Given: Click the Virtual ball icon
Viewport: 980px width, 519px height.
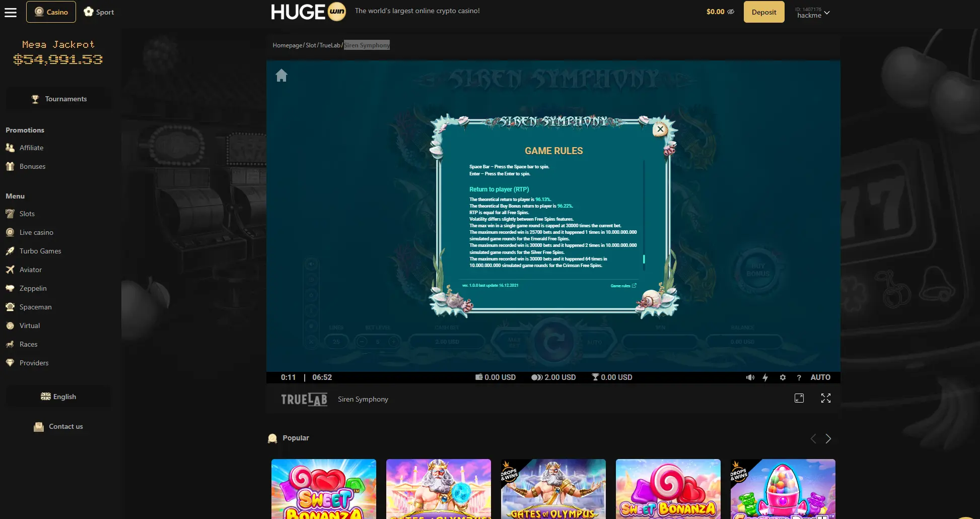Looking at the screenshot, I should pyautogui.click(x=10, y=326).
